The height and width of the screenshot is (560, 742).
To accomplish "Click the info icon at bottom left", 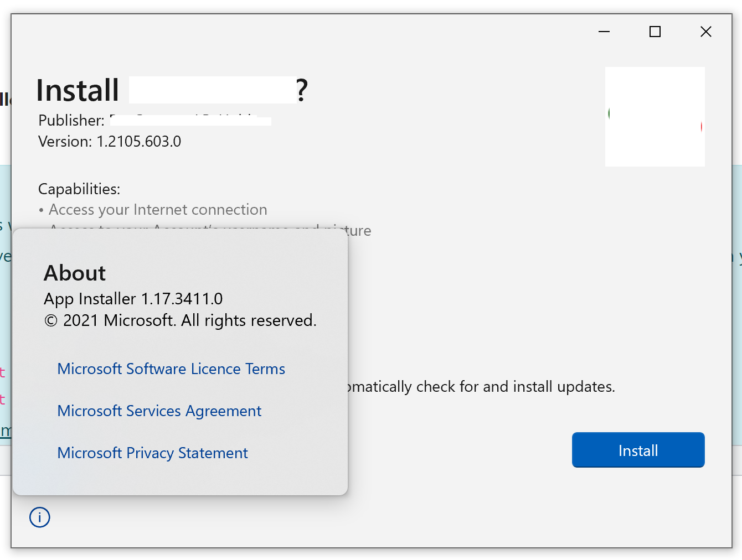I will 39,517.
